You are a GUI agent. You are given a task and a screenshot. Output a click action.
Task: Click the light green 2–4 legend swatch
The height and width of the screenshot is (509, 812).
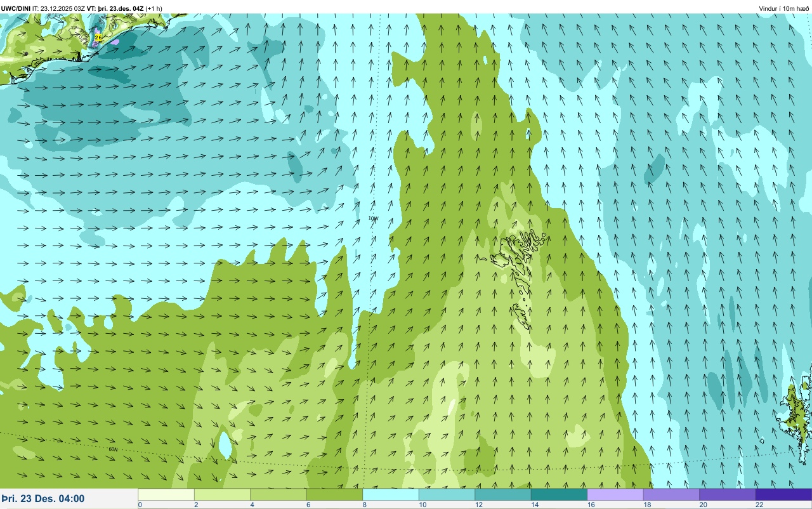[222, 494]
